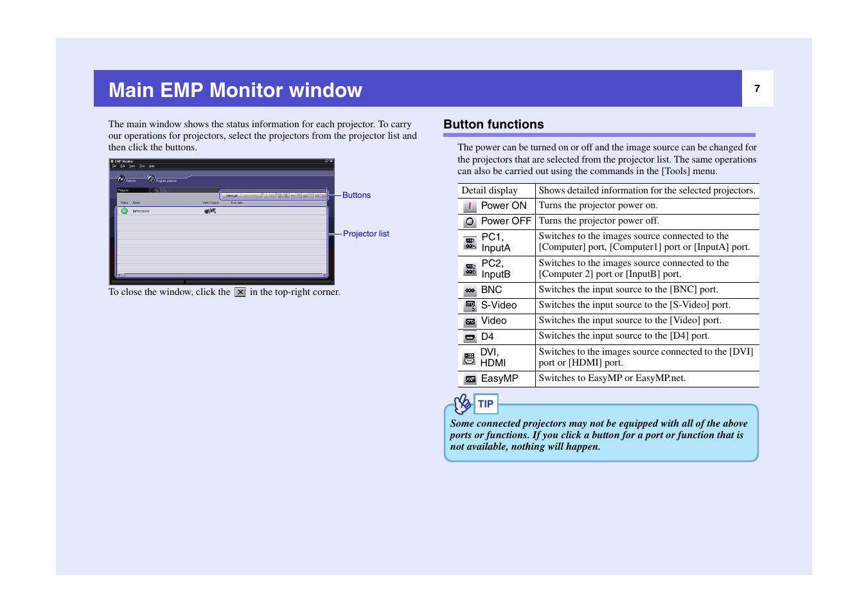868x613 pixels.
Task: Click the Video source icon beside the Video label
Action: tap(470, 321)
